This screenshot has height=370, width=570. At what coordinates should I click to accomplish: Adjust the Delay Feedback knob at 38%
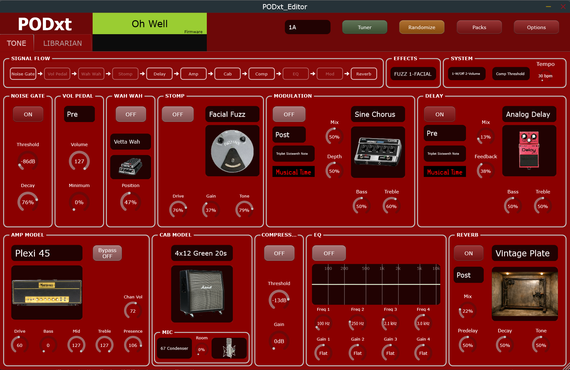point(486,171)
